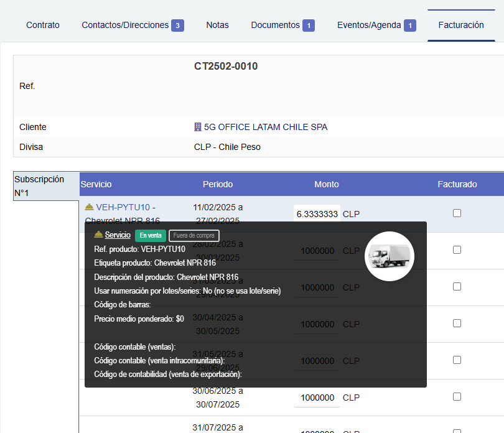This screenshot has height=433, width=504.
Task: Click the badge 3 on Contactos/Direcciones
Action: click(x=177, y=26)
